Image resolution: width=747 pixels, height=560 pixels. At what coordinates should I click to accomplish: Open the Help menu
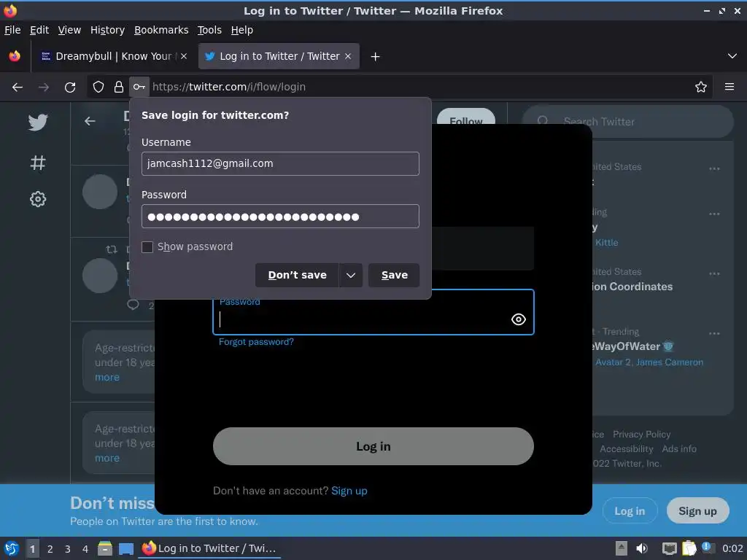242,30
